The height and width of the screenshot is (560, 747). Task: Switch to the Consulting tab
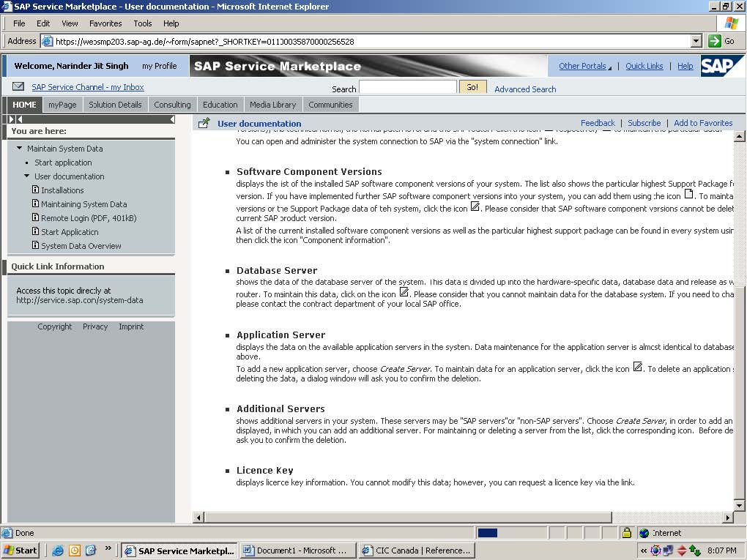[x=171, y=104]
